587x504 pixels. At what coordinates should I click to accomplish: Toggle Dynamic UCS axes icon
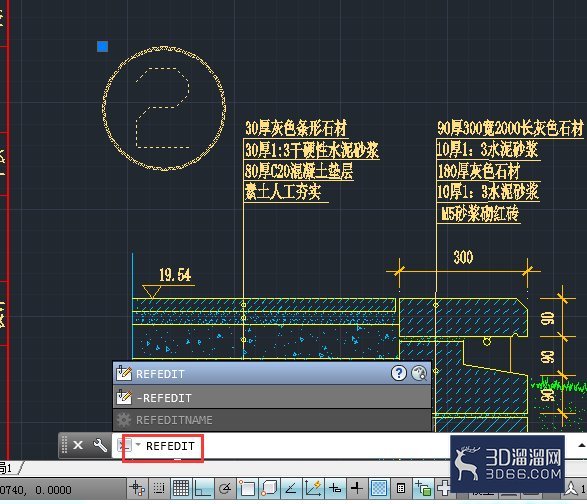pyautogui.click(x=313, y=488)
